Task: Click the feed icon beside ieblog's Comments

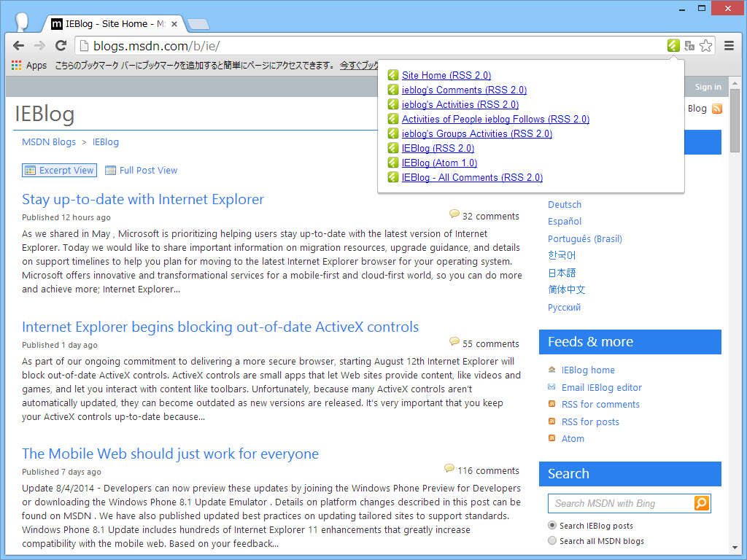Action: (393, 90)
